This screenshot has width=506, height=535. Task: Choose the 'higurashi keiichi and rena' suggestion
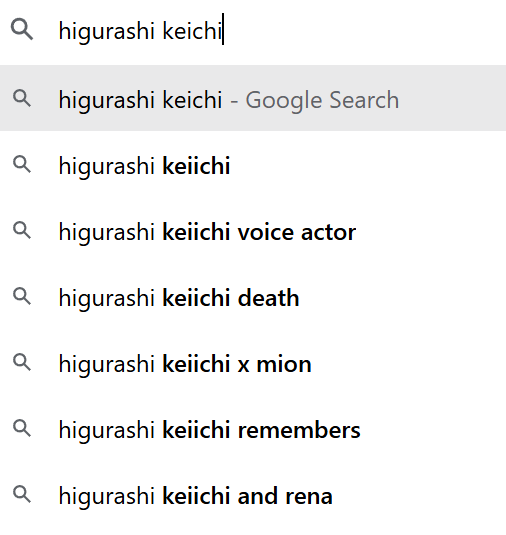[253, 495]
